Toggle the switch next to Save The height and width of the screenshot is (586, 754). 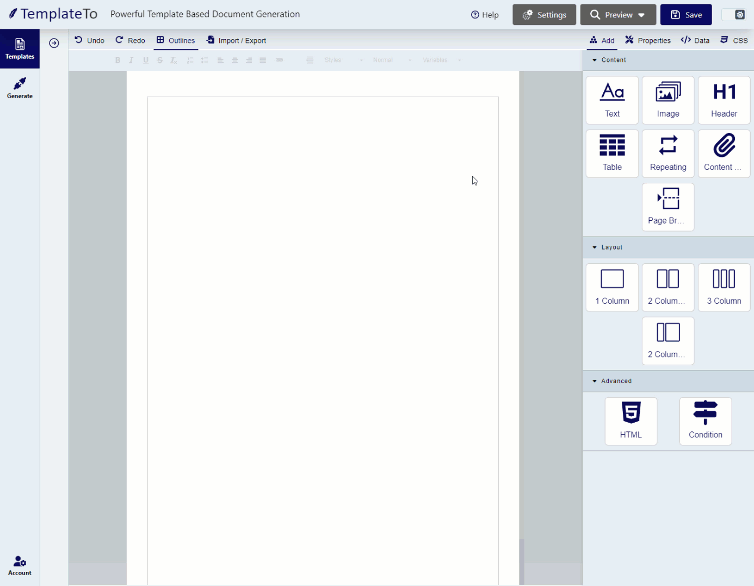[x=734, y=15]
